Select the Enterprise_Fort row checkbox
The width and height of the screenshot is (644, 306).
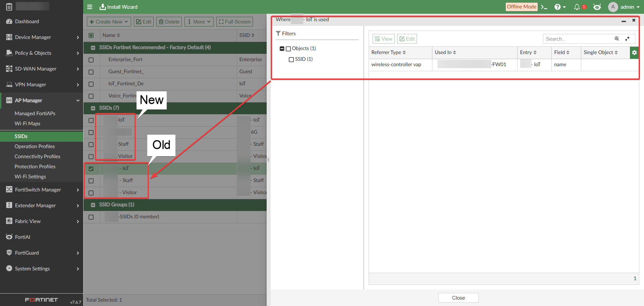pos(91,60)
